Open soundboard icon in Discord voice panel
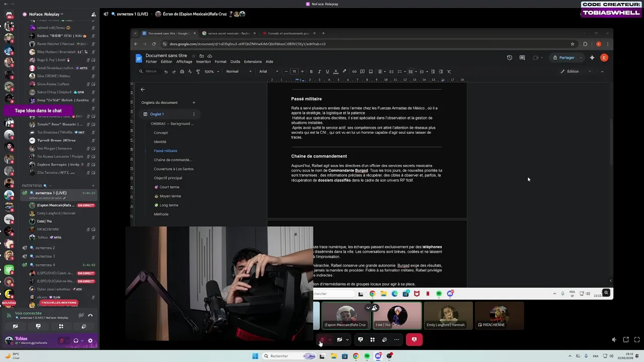Screen dimensions: 644x362 click(x=84, y=326)
